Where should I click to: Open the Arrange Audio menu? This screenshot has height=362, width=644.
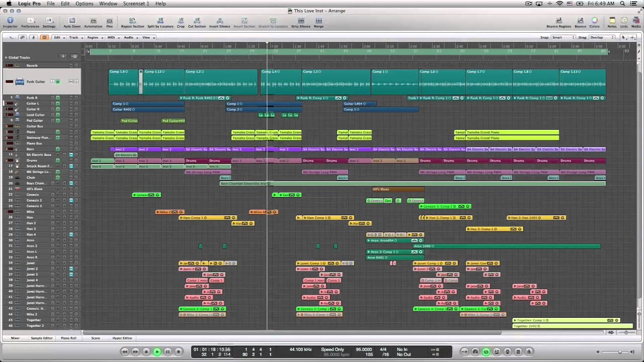coord(130,37)
